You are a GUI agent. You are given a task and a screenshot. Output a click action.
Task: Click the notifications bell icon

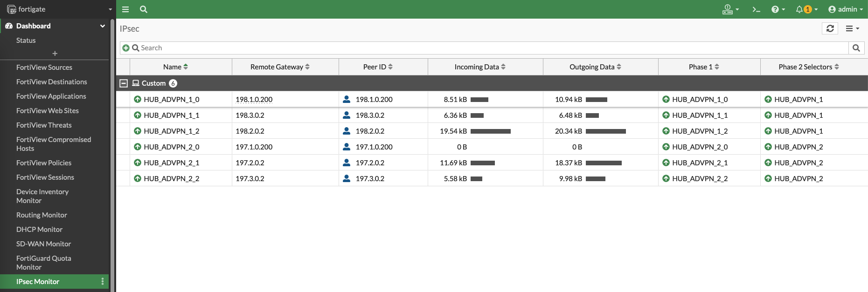click(799, 9)
